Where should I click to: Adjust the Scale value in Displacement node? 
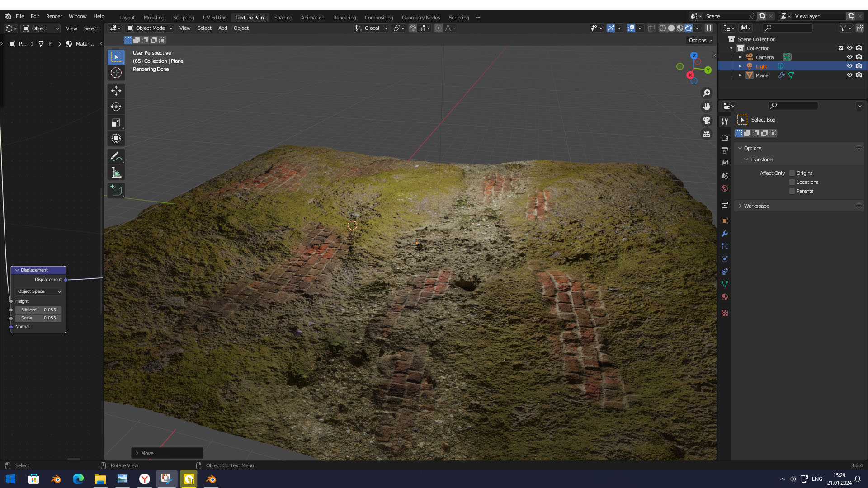pos(38,318)
